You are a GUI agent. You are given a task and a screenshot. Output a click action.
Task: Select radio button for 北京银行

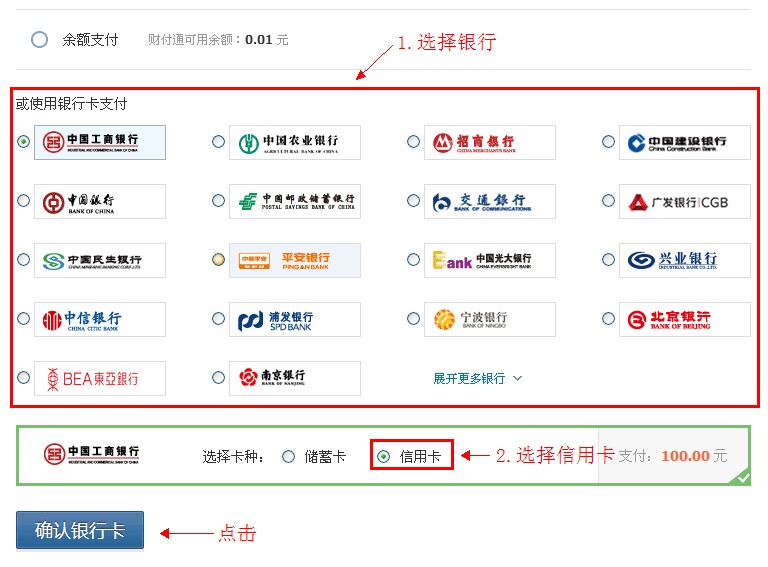pyautogui.click(x=608, y=319)
